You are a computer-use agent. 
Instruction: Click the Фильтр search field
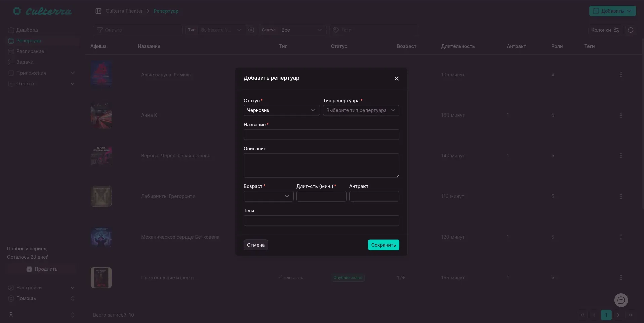pyautogui.click(x=138, y=30)
